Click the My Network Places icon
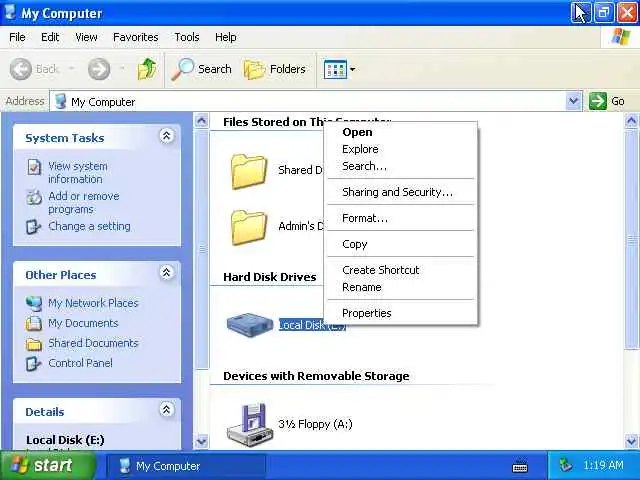The image size is (640, 480). pyautogui.click(x=33, y=303)
